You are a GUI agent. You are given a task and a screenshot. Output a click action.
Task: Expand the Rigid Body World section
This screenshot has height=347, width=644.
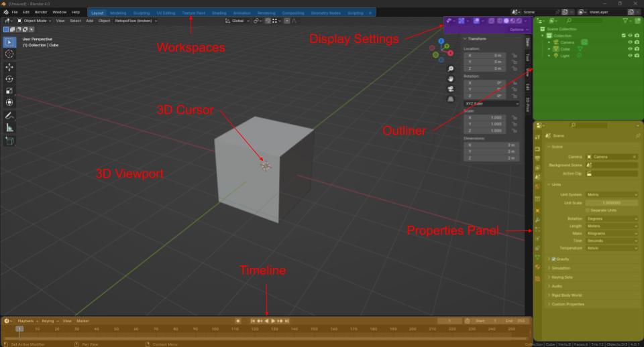[x=567, y=295]
